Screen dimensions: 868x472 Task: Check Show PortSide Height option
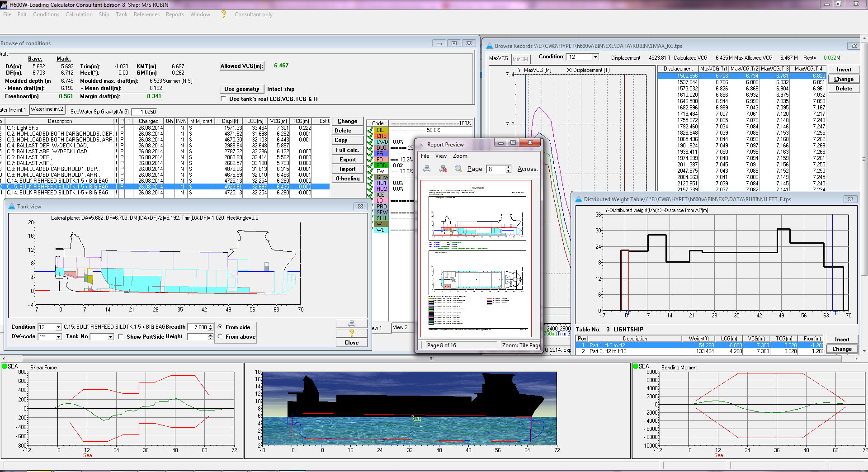[x=121, y=337]
